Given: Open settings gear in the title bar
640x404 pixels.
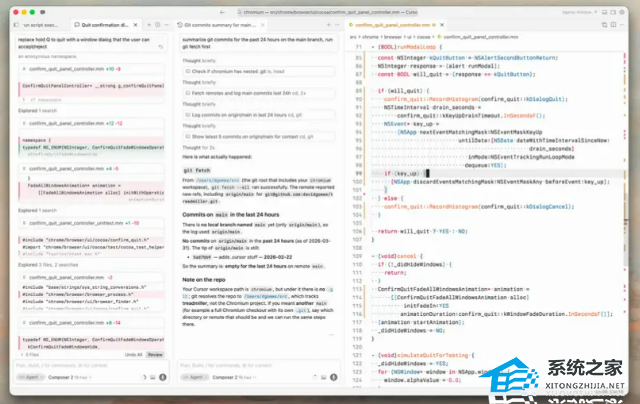Looking at the screenshot, I should tap(622, 12).
